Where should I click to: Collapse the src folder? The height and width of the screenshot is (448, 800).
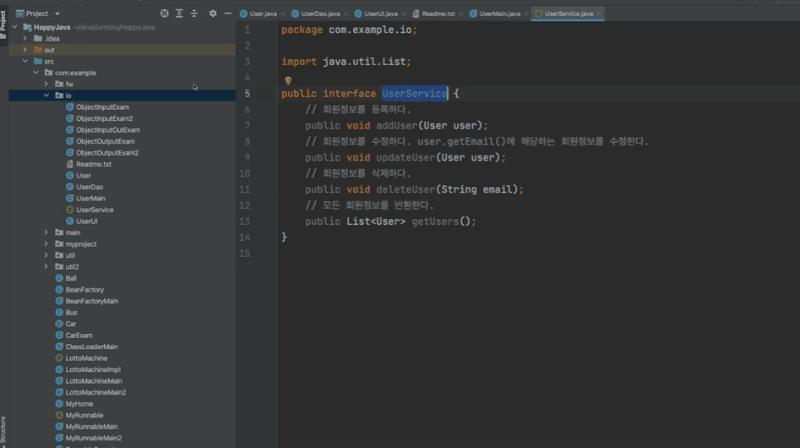pos(25,61)
